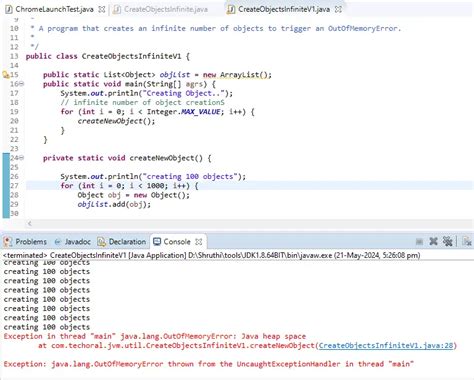Click the editor horizontal scrollbar left arrow

coord(30,223)
